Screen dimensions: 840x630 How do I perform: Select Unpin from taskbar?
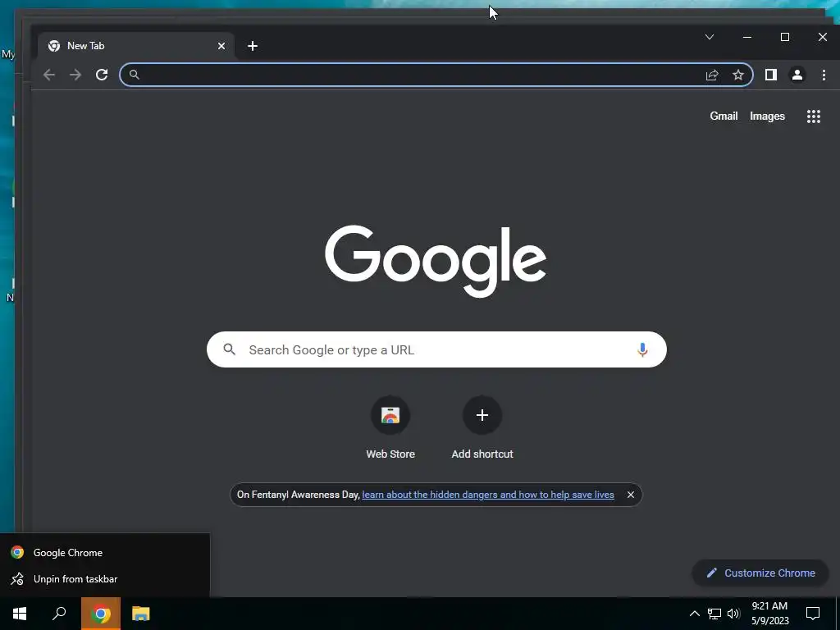105,579
